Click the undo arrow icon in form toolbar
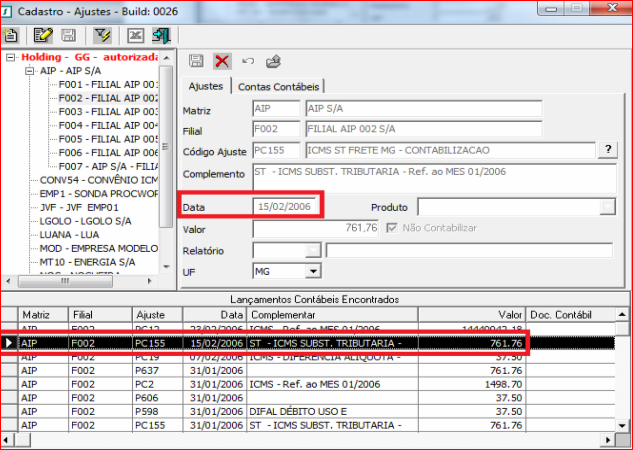 tap(247, 62)
